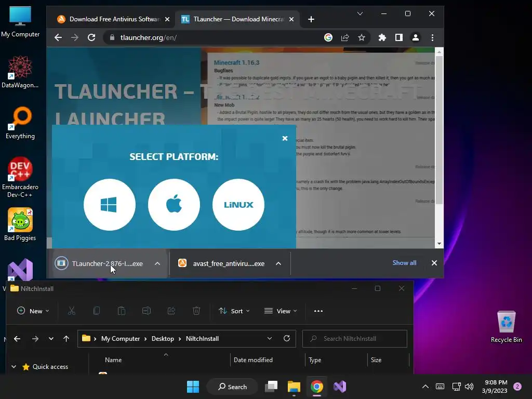Click Rename icon in File Explorer
Image resolution: width=532 pixels, height=399 pixels.
pos(147,311)
